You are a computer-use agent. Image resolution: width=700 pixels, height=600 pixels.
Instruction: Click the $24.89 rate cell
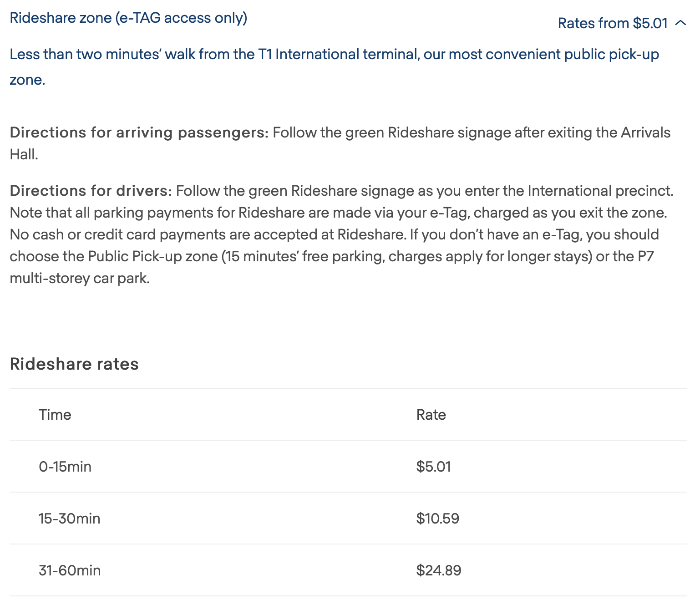(x=439, y=570)
